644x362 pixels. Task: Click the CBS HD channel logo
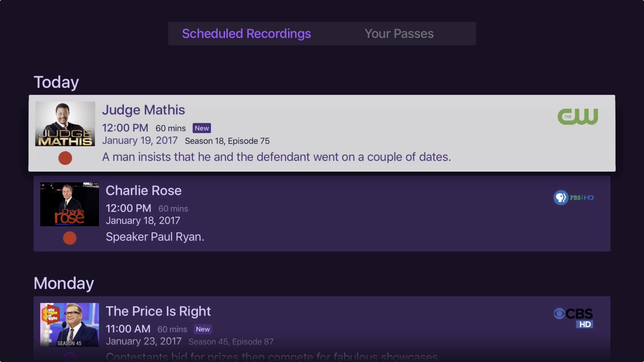coord(573,318)
